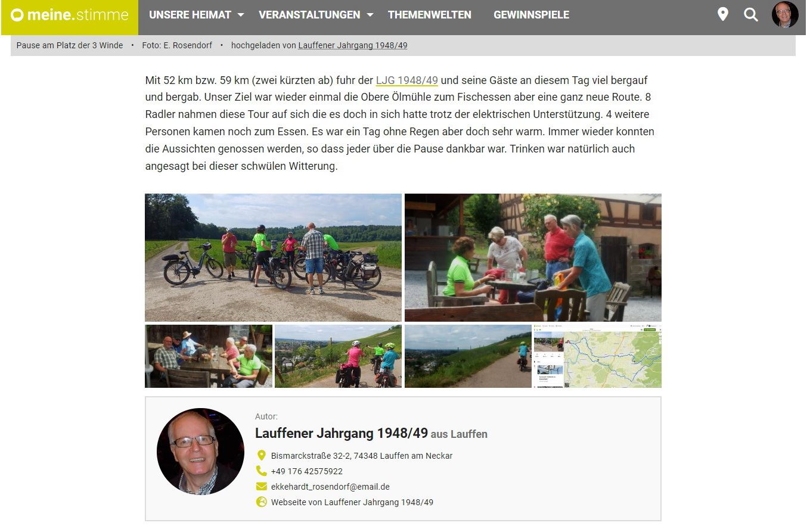
Task: Click the yellow address pin icon
Action: [x=261, y=456]
